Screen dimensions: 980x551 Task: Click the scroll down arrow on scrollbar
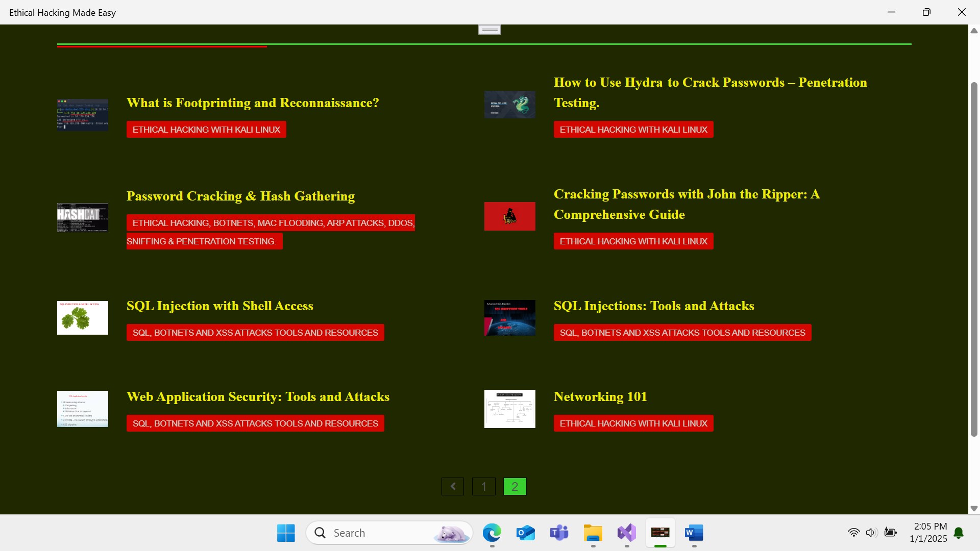coord(974,509)
